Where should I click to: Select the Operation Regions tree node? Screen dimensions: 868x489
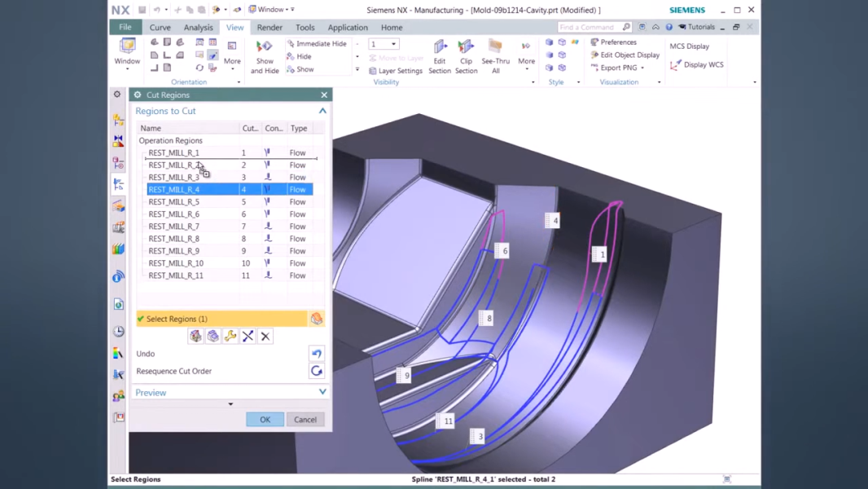170,141
